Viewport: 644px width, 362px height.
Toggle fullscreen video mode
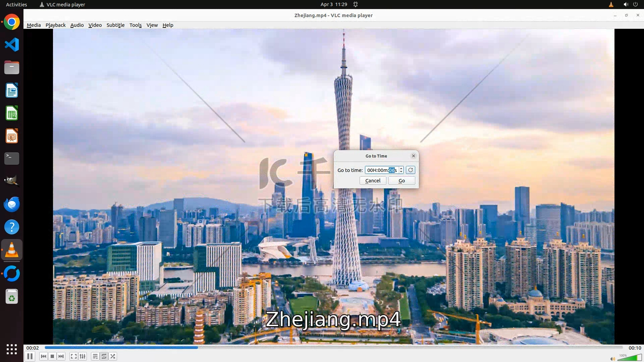click(x=74, y=356)
